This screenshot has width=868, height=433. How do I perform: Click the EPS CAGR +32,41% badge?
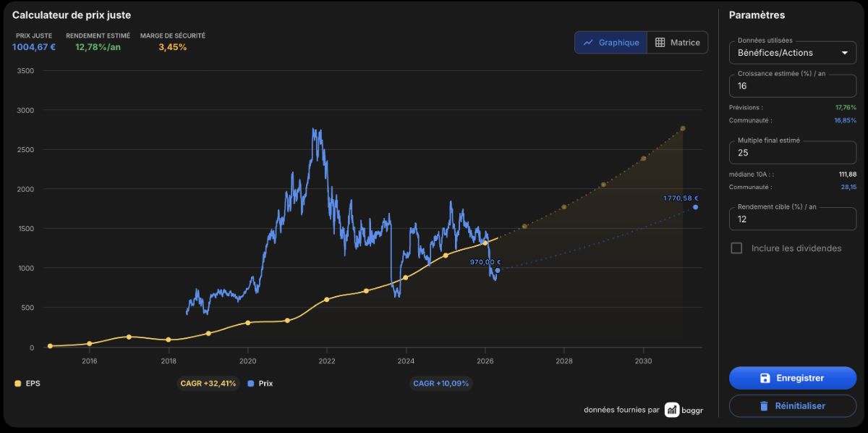coord(208,383)
